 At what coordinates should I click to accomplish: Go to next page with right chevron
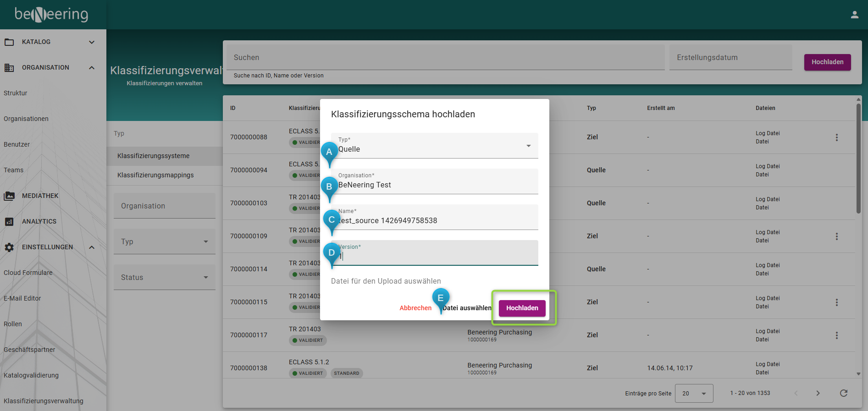click(x=818, y=393)
